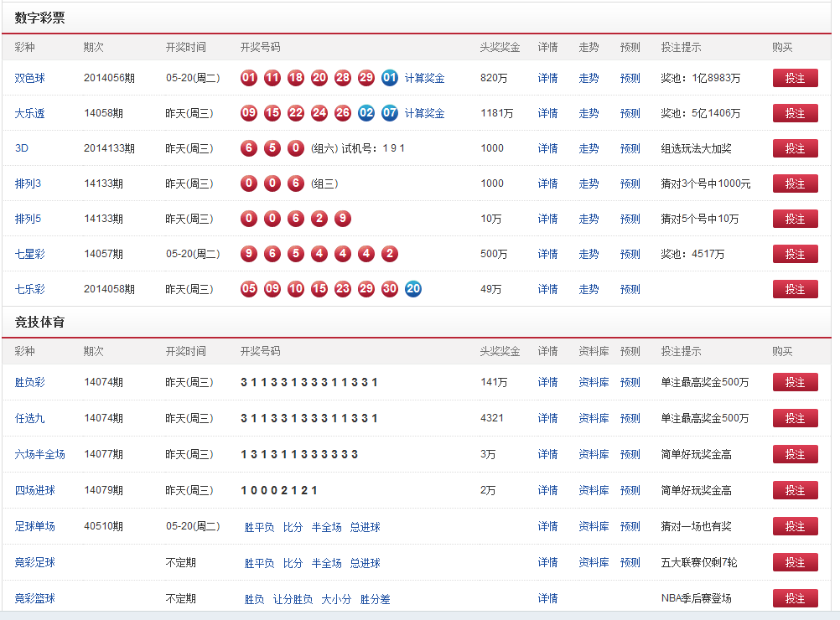Click 比分 under 竞彩足球
The width and height of the screenshot is (840, 620).
pos(292,562)
